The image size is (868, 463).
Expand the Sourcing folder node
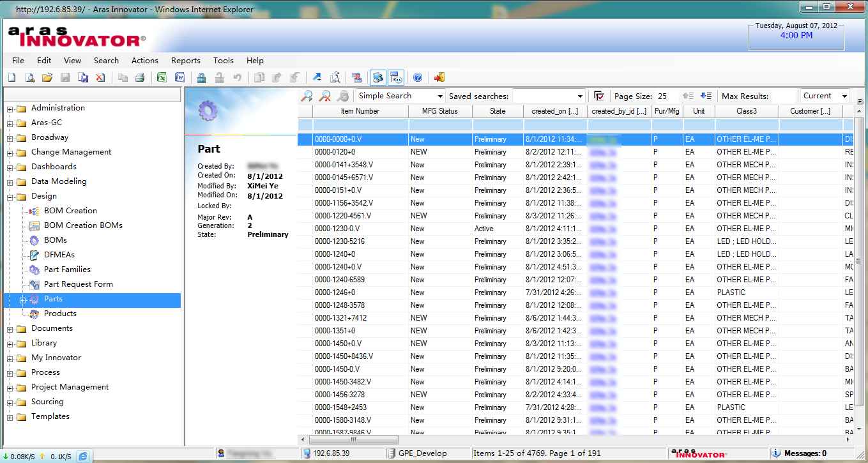pyautogui.click(x=10, y=402)
